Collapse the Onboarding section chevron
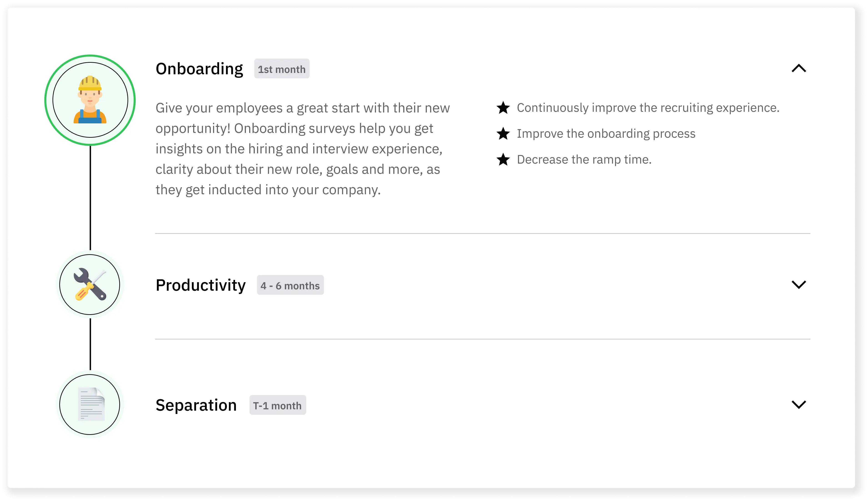 (798, 68)
